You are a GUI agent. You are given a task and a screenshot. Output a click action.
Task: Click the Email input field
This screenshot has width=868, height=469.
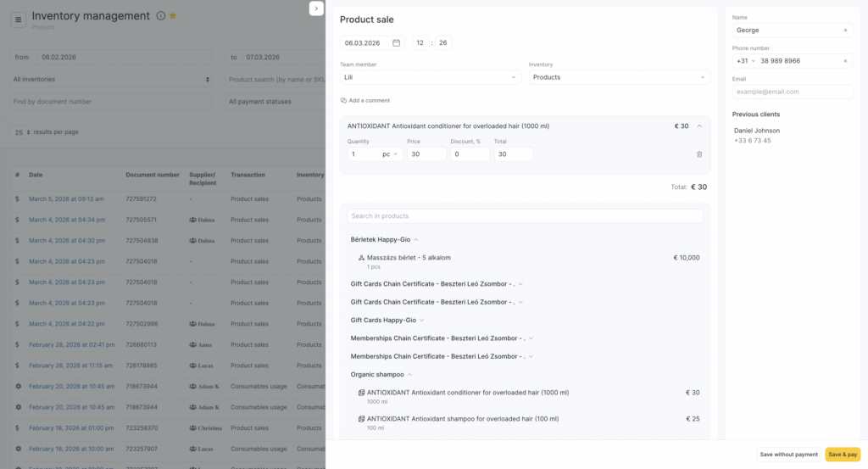click(x=792, y=92)
